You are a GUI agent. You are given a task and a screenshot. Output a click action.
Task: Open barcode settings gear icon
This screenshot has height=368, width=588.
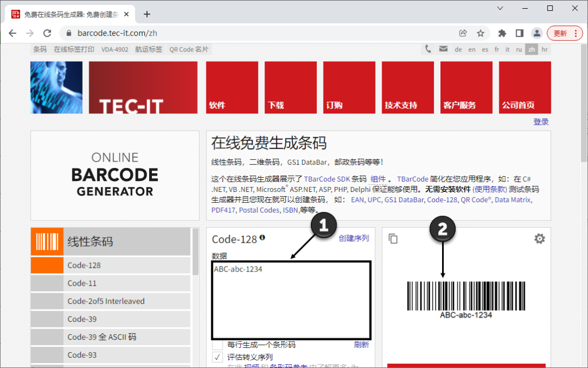(539, 238)
